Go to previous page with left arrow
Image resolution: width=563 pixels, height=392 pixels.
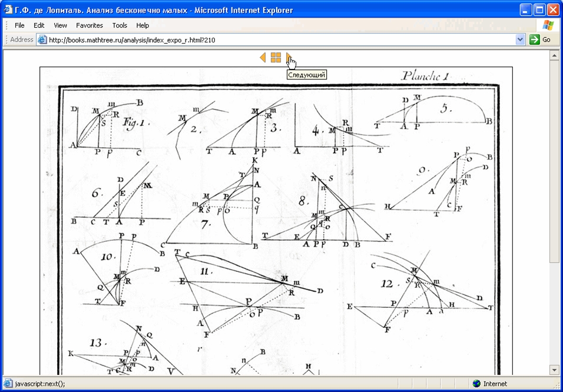click(263, 58)
